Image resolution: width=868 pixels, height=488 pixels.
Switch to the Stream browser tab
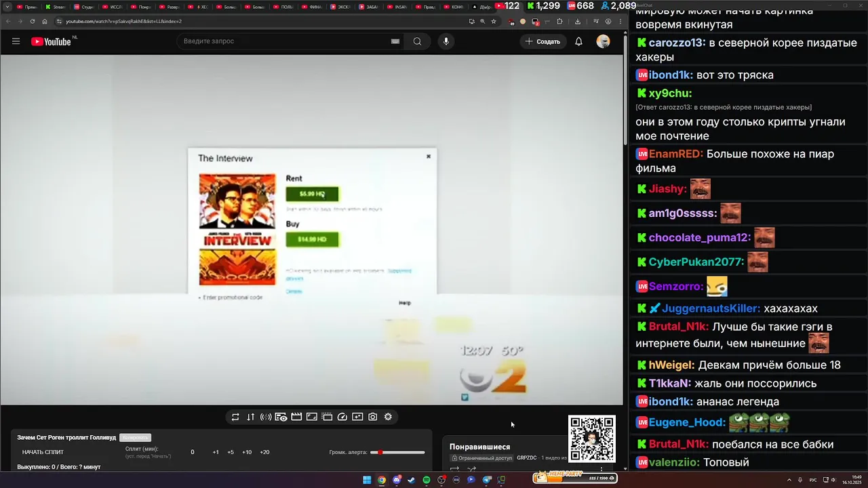coord(56,6)
